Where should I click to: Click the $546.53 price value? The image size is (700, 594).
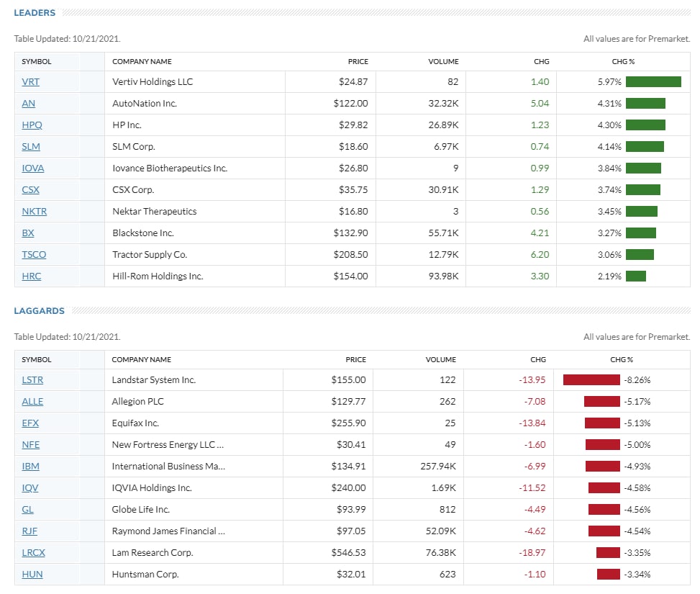click(x=348, y=552)
